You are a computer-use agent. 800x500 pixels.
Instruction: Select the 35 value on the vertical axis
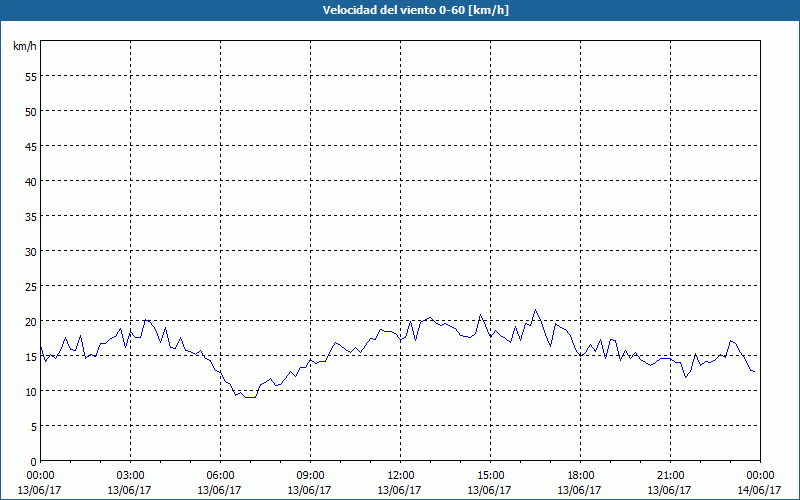click(x=31, y=216)
